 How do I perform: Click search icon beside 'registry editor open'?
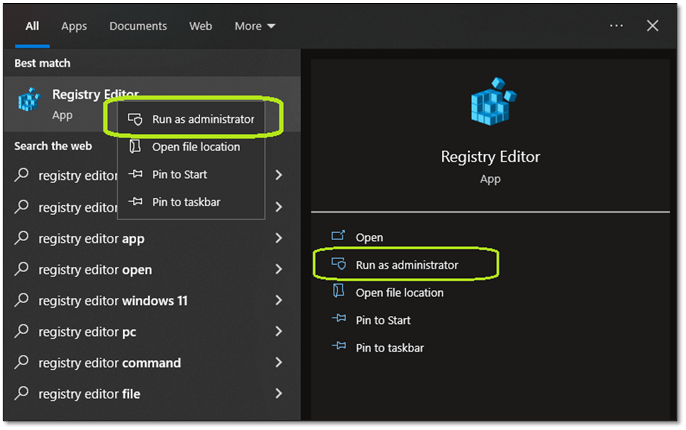[21, 269]
